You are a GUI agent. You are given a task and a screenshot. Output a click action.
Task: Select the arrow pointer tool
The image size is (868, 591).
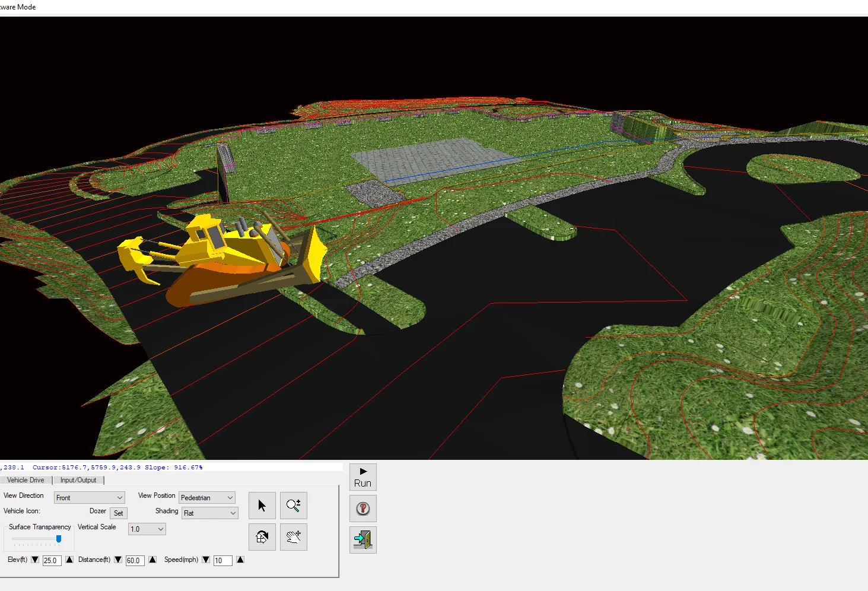262,506
